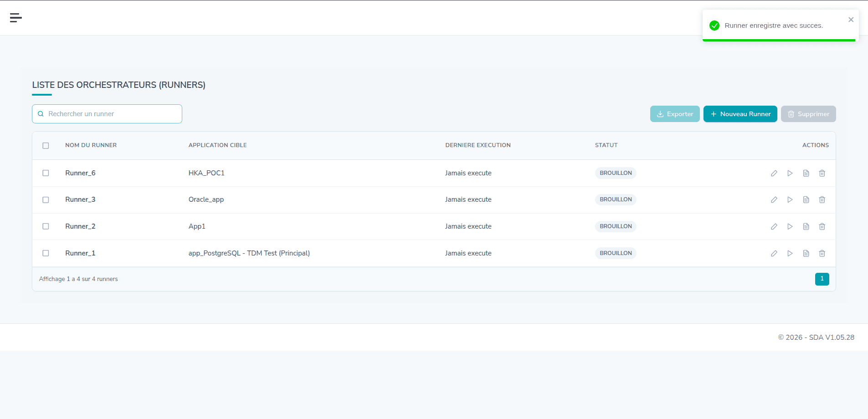
Task: Edit Runner_1 with the pencil icon
Action: [x=774, y=253]
